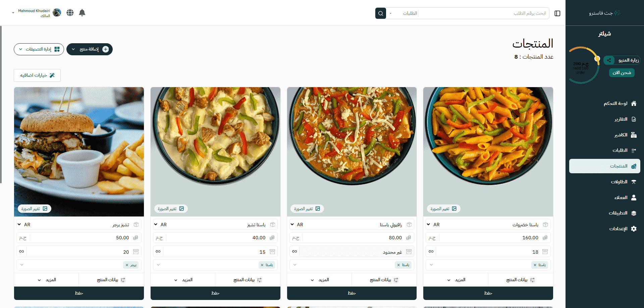Image resolution: width=644 pixels, height=308 pixels.
Task: Expand المزيد for باستا تشيز
Action: coord(183,280)
